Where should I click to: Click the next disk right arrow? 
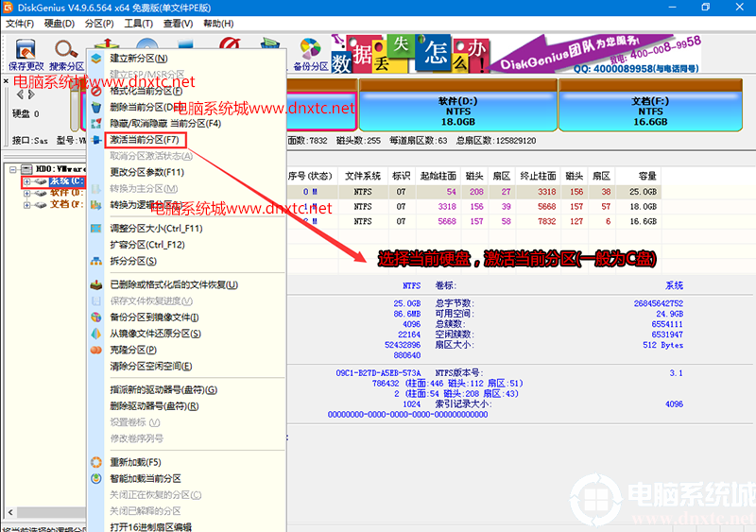[31, 94]
